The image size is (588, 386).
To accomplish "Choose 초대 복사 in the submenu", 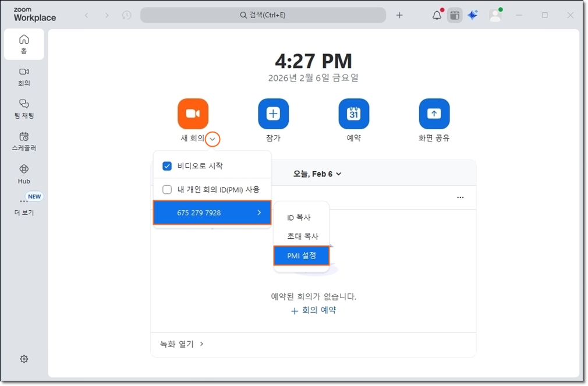I will pyautogui.click(x=303, y=236).
